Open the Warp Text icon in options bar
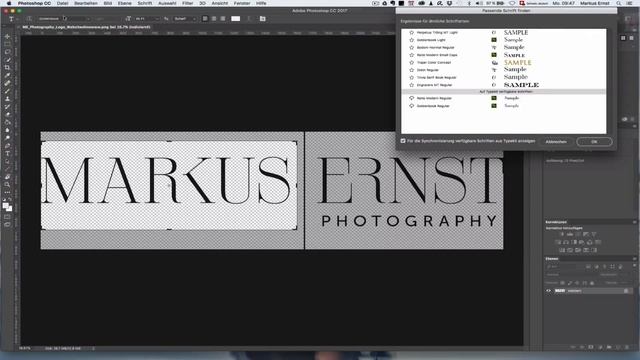Screen dimensions: 640x360 (249, 19)
